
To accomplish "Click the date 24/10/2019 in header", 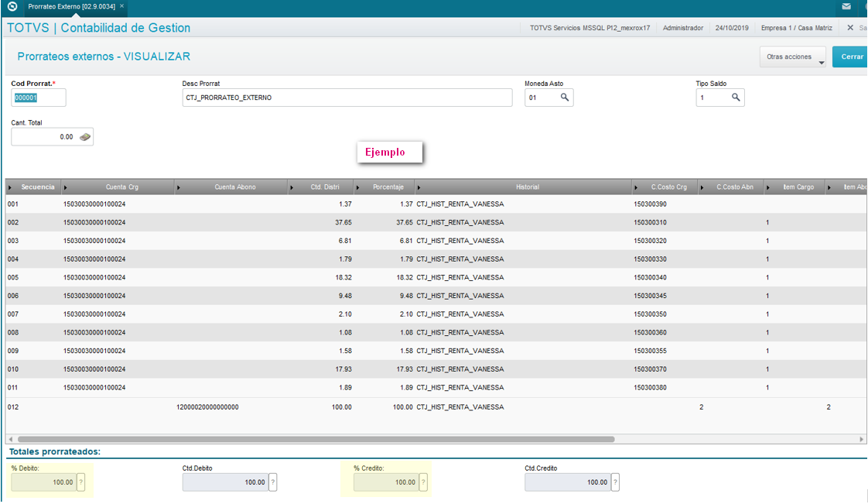I will pyautogui.click(x=732, y=28).
